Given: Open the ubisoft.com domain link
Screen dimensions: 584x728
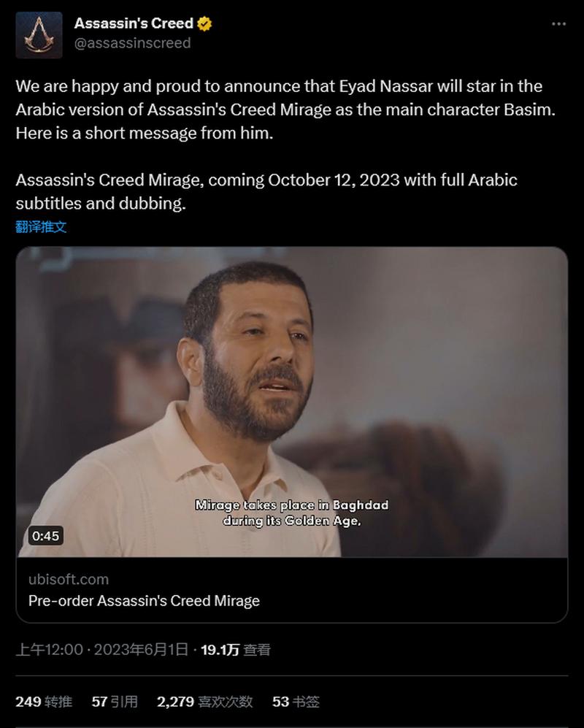Looking at the screenshot, I should pyautogui.click(x=68, y=580).
